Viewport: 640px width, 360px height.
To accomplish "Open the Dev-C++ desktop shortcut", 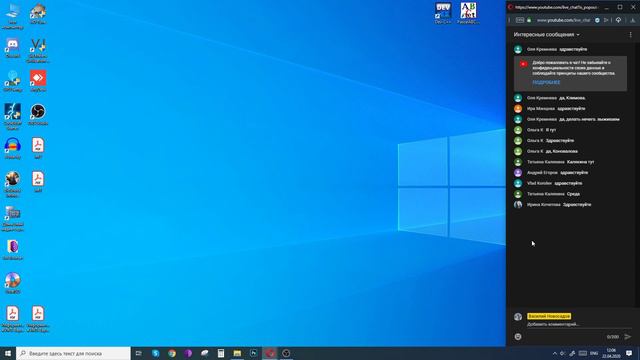I will pos(443,13).
